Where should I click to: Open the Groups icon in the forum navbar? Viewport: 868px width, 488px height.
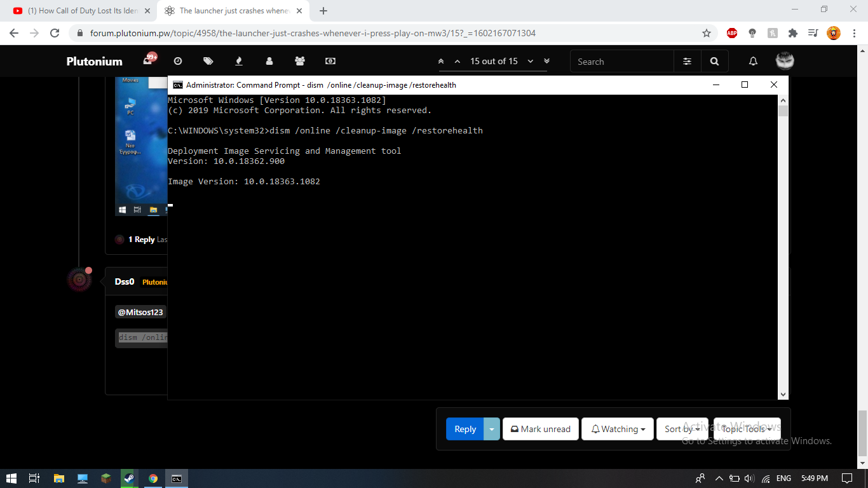coord(300,61)
